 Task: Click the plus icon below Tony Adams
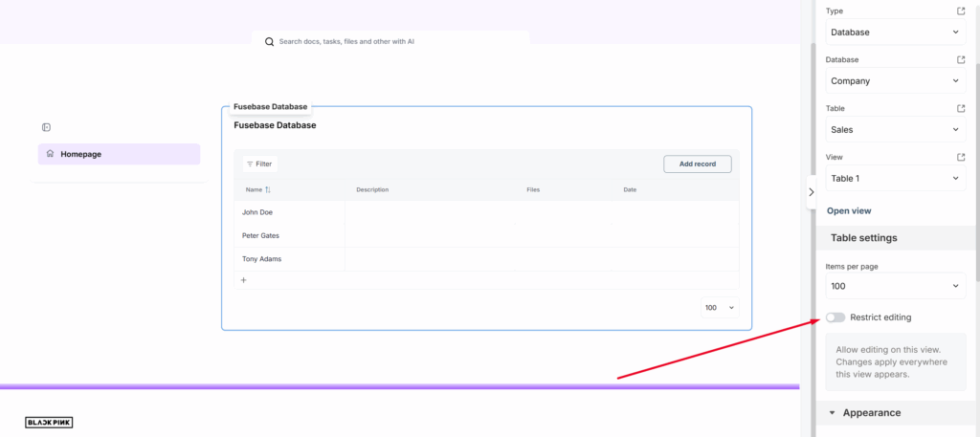[x=243, y=280]
